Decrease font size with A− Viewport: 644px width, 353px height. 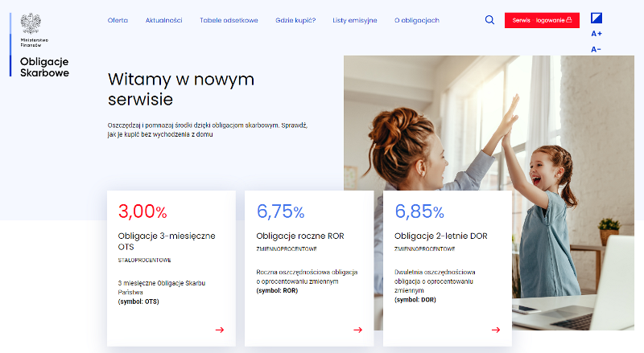596,49
